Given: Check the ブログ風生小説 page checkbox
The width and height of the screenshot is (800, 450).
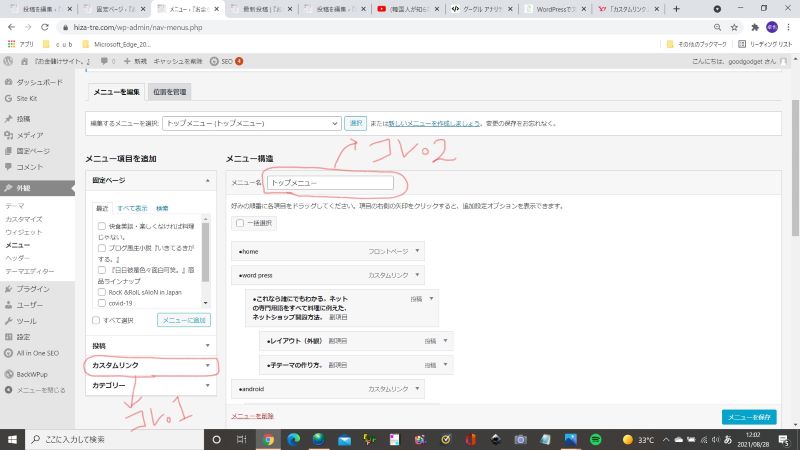Looking at the screenshot, I should pyautogui.click(x=102, y=248).
